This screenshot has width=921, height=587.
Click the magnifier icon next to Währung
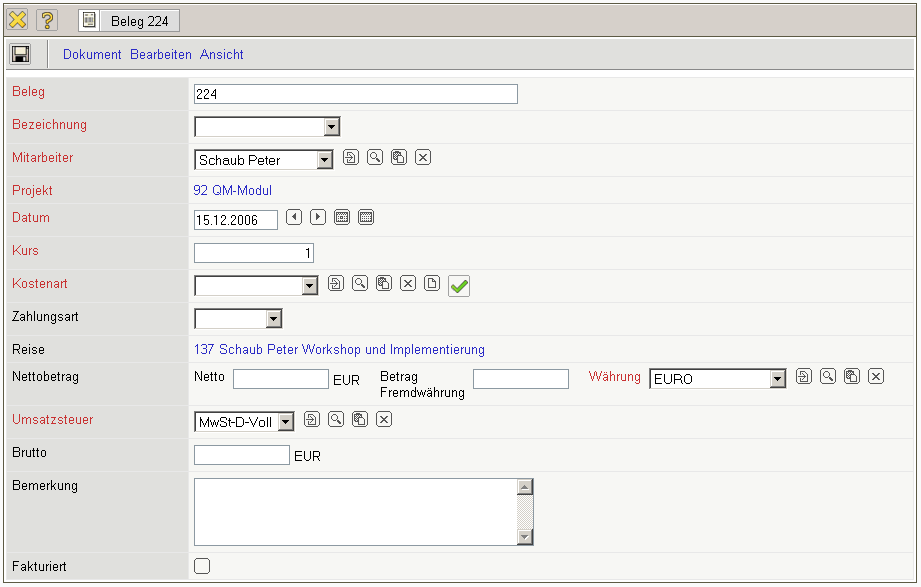(828, 377)
